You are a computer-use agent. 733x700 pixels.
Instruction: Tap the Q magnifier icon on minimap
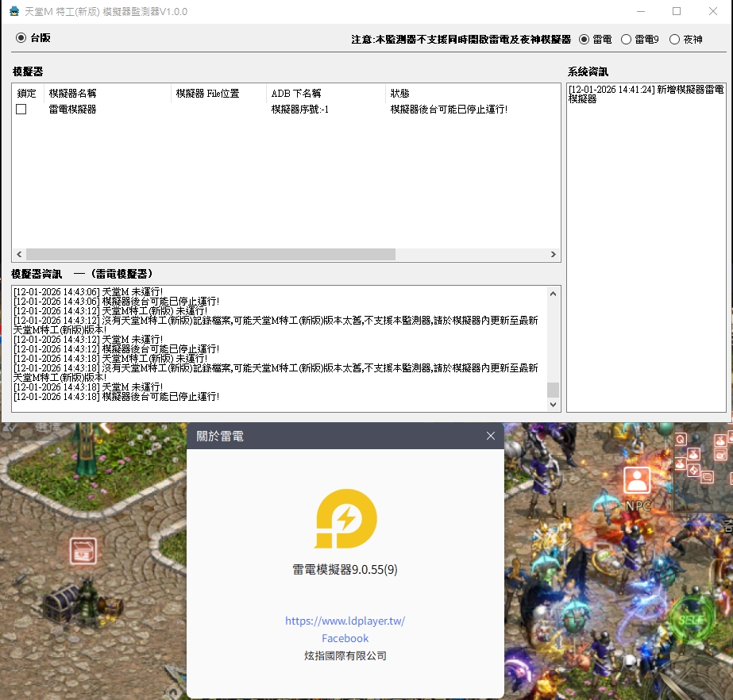point(681,439)
